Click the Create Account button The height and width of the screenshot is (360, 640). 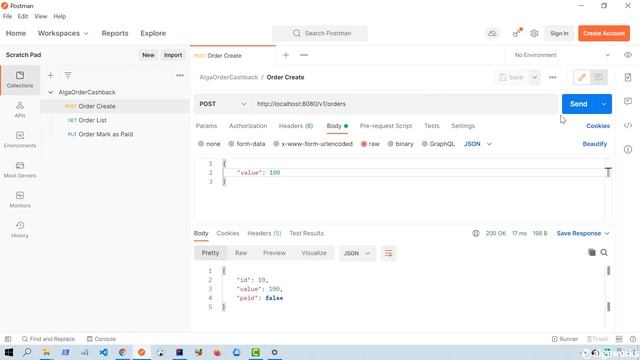click(604, 33)
